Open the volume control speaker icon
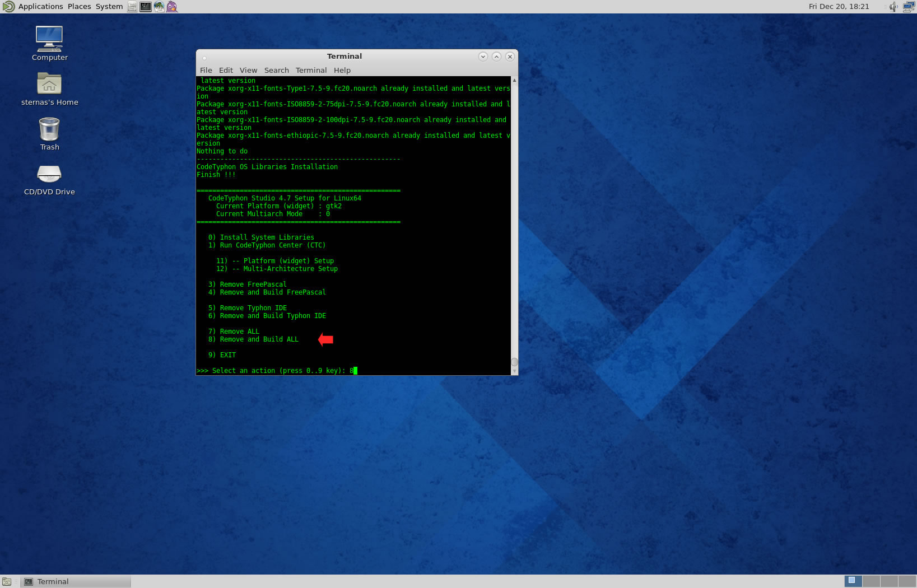 coord(893,7)
